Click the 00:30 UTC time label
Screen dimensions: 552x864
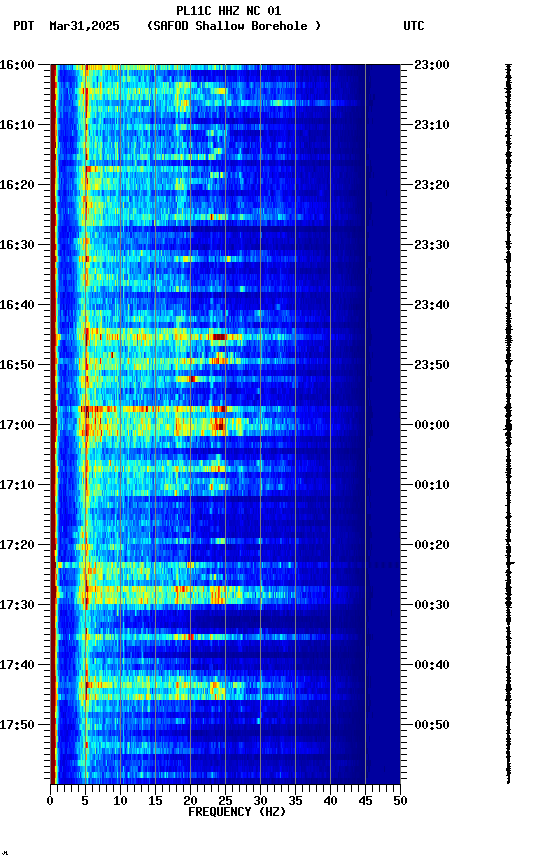432,605
